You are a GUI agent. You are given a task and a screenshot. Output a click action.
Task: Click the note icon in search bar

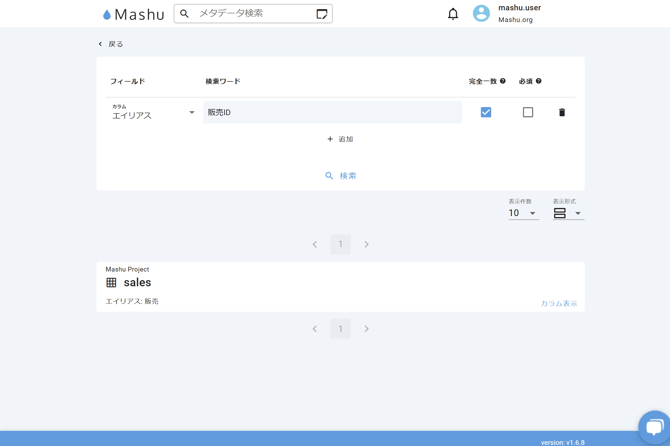point(322,14)
